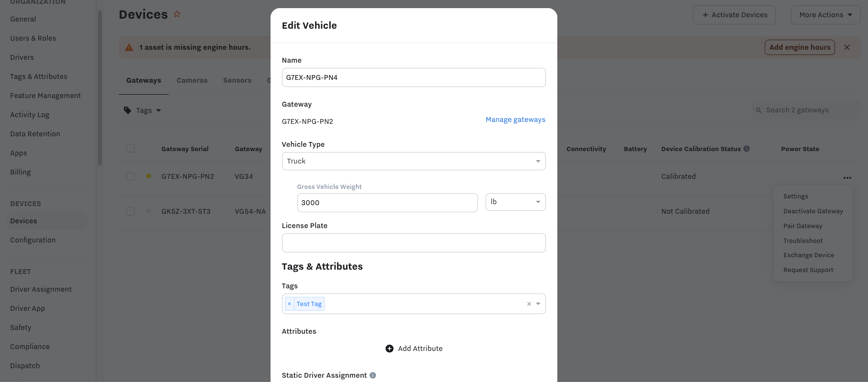This screenshot has height=382, width=868.
Task: Clear all tags with the X icon
Action: (x=529, y=304)
